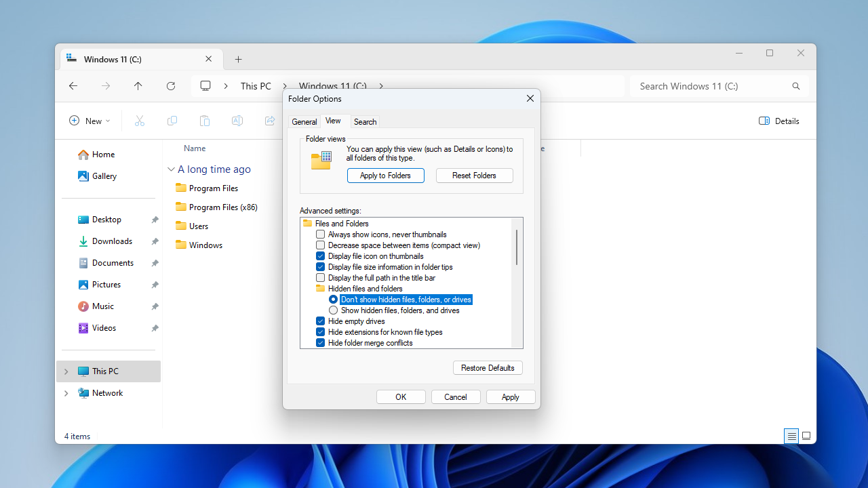
Task: Switch to the Search tab
Action: pyautogui.click(x=365, y=122)
